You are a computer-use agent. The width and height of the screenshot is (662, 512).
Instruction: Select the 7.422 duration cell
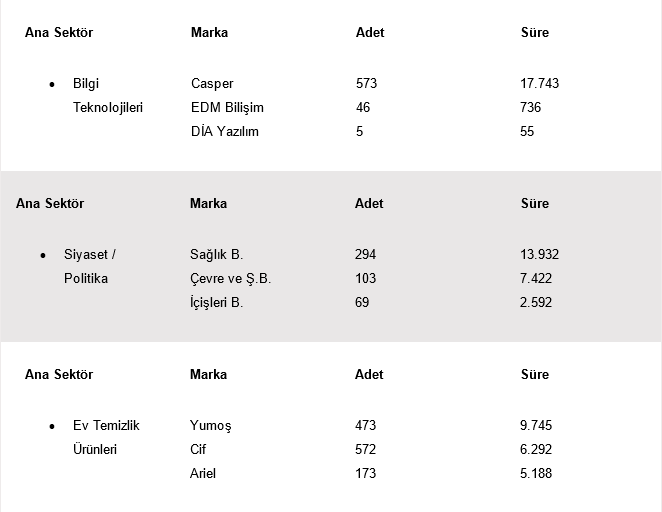point(536,278)
